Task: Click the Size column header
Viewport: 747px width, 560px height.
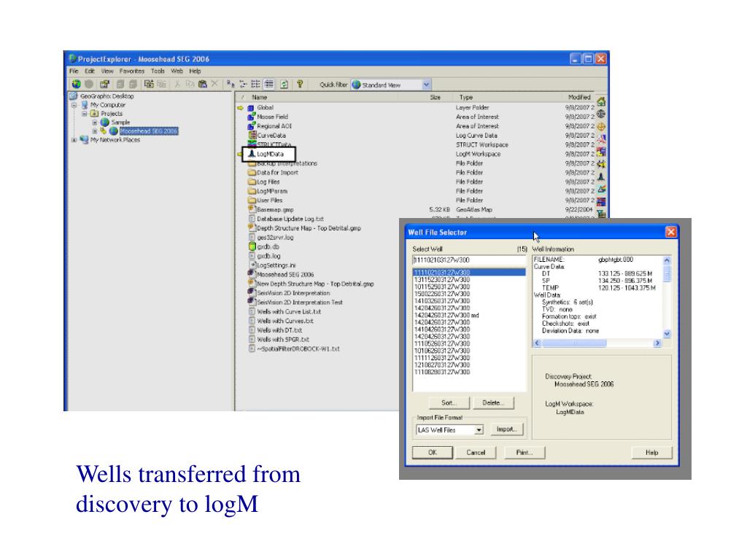Action: click(435, 97)
